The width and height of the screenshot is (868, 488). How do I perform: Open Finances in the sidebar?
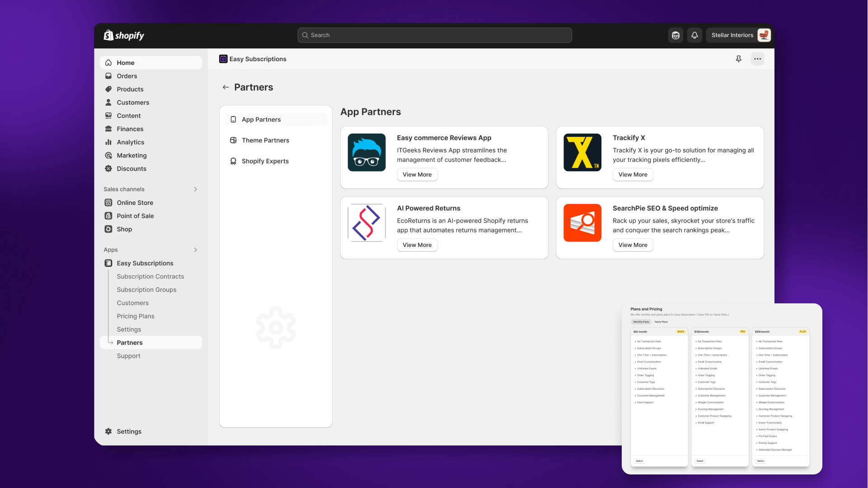coord(151,129)
